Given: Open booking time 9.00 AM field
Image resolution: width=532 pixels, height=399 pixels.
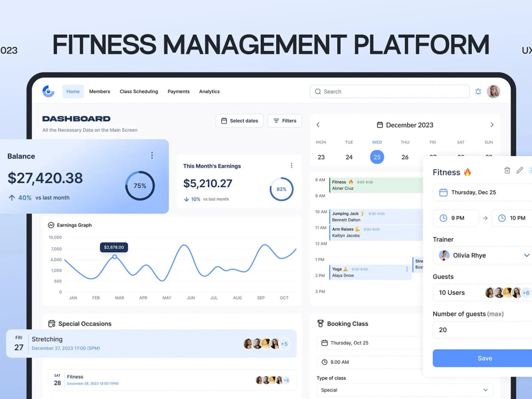Looking at the screenshot, I should (x=370, y=362).
